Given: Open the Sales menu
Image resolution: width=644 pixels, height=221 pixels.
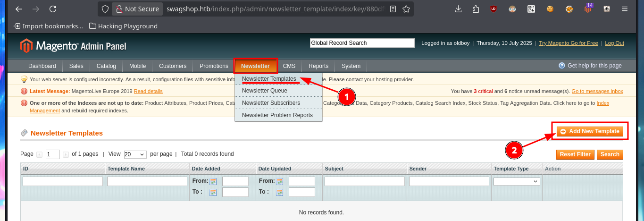Looking at the screenshot, I should tap(76, 66).
